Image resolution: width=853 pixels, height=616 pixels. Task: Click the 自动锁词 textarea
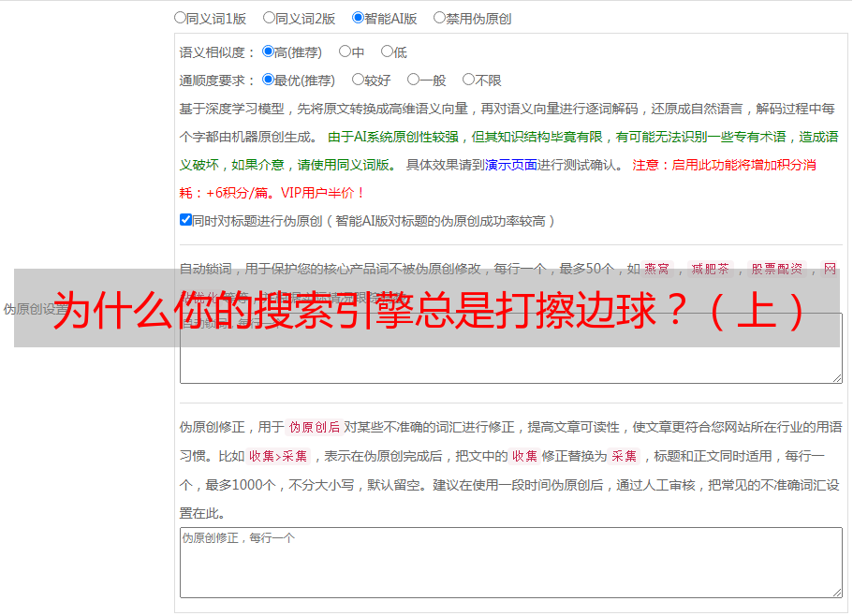511,348
